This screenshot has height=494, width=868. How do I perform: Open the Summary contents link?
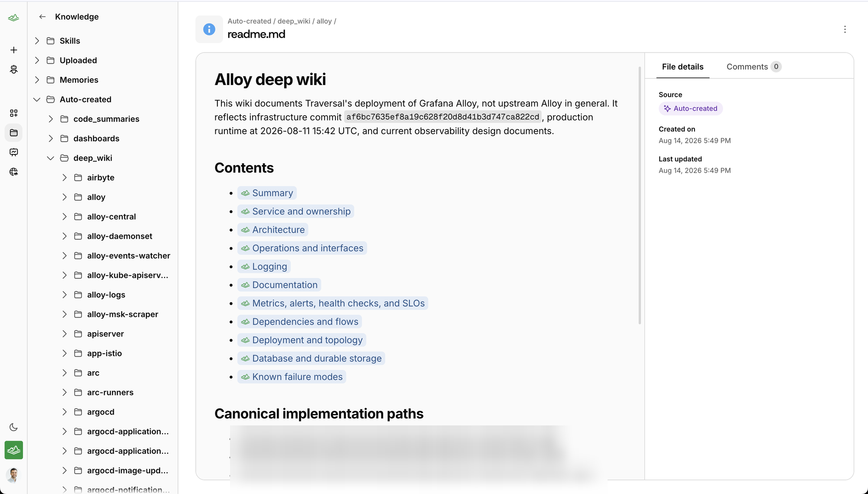click(267, 193)
